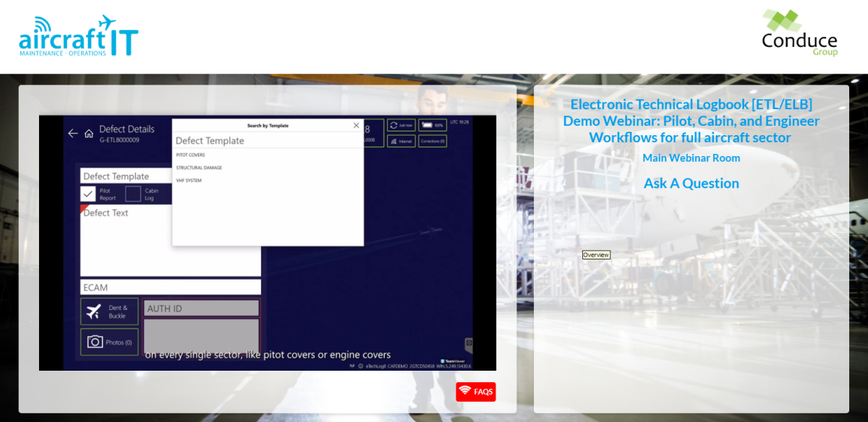The height and width of the screenshot is (422, 868).
Task: Click the Defect Template search field in popup
Action: click(x=268, y=141)
